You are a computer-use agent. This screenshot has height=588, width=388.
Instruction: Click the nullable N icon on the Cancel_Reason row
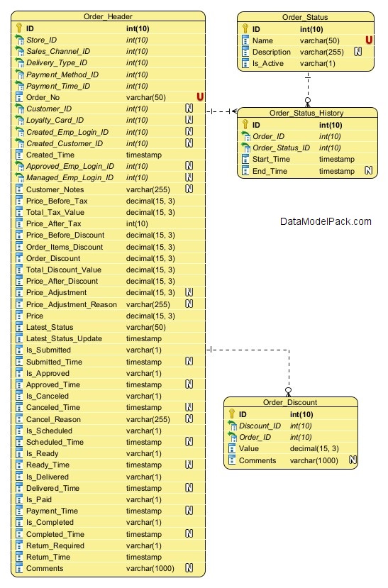click(x=189, y=418)
